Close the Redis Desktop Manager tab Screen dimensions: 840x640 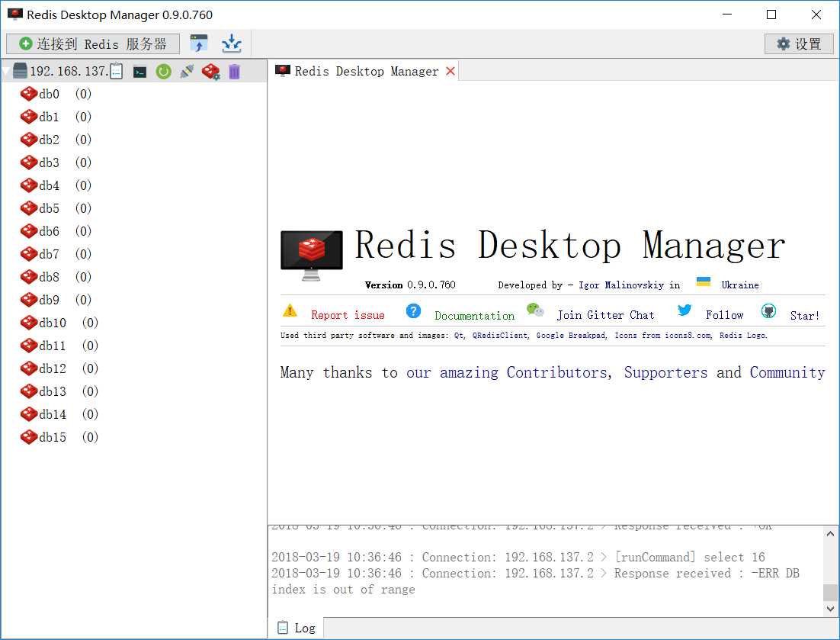tap(450, 71)
